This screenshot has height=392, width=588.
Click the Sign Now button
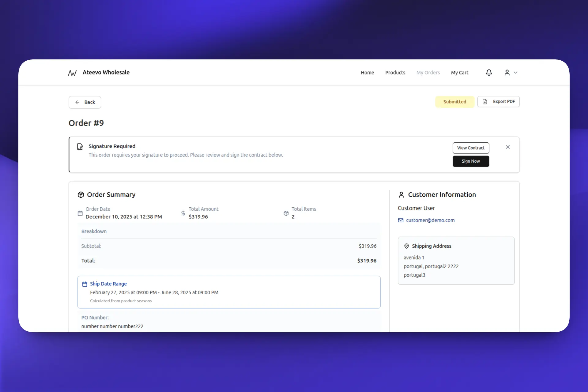point(471,161)
